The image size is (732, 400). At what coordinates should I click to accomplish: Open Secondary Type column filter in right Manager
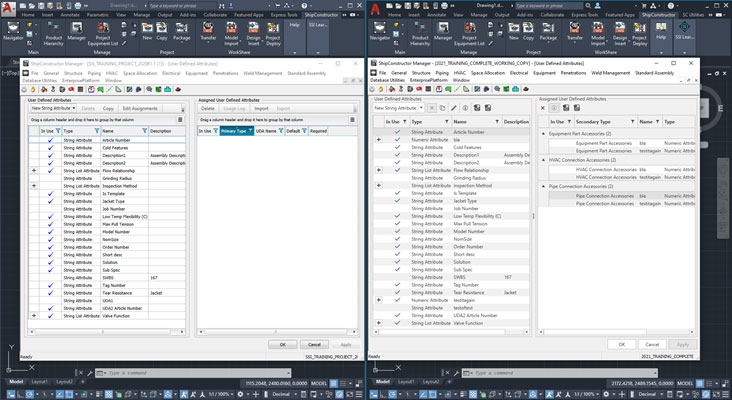coord(633,122)
